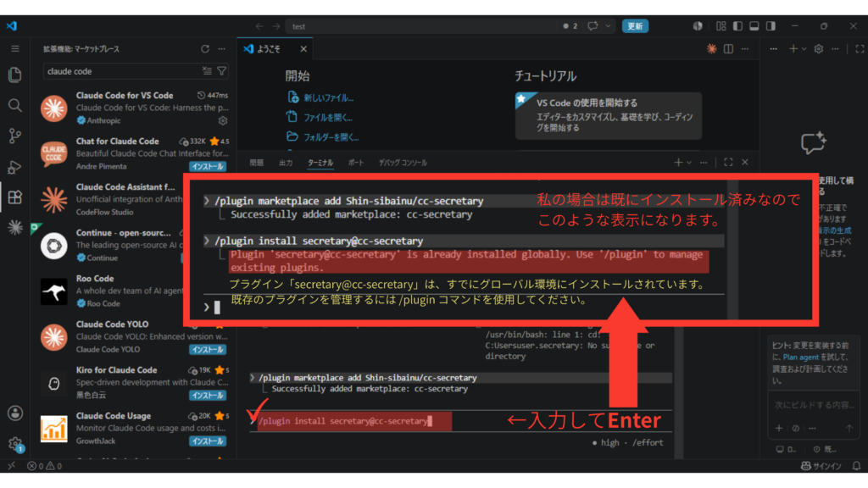Click the 新しいファイル... link
The image size is (868, 488).
pyautogui.click(x=328, y=98)
